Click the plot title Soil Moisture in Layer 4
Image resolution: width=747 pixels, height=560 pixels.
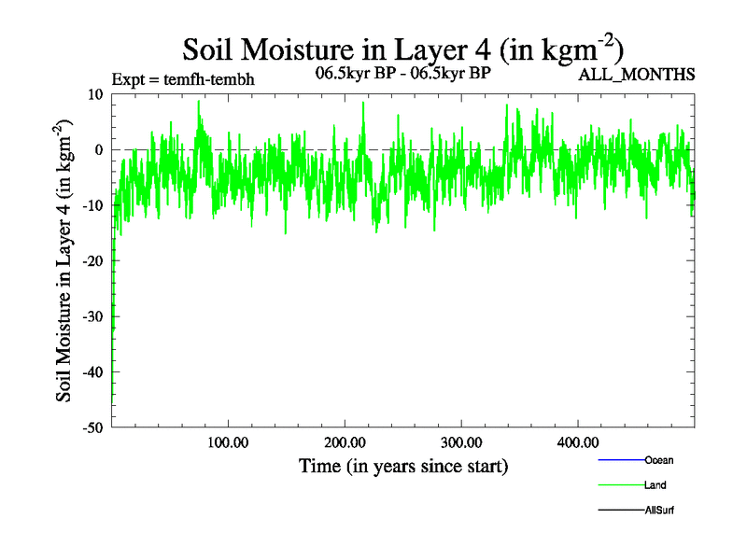(x=402, y=49)
